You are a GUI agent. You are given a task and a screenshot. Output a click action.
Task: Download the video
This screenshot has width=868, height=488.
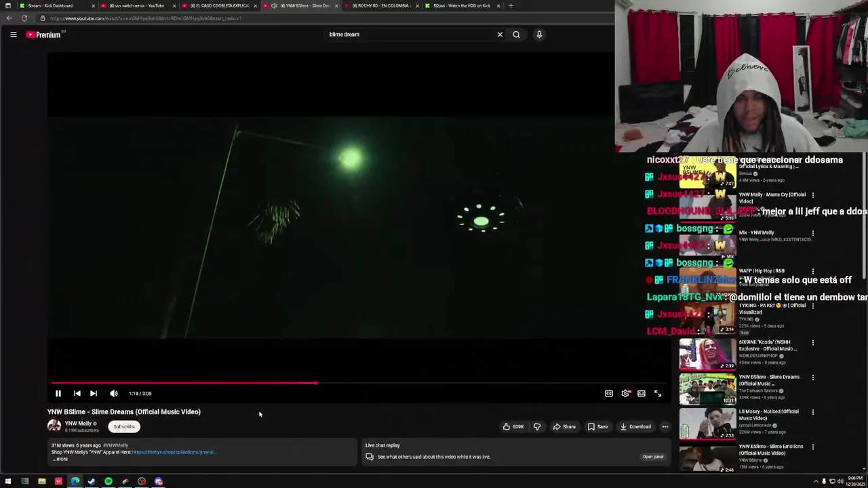pos(635,427)
